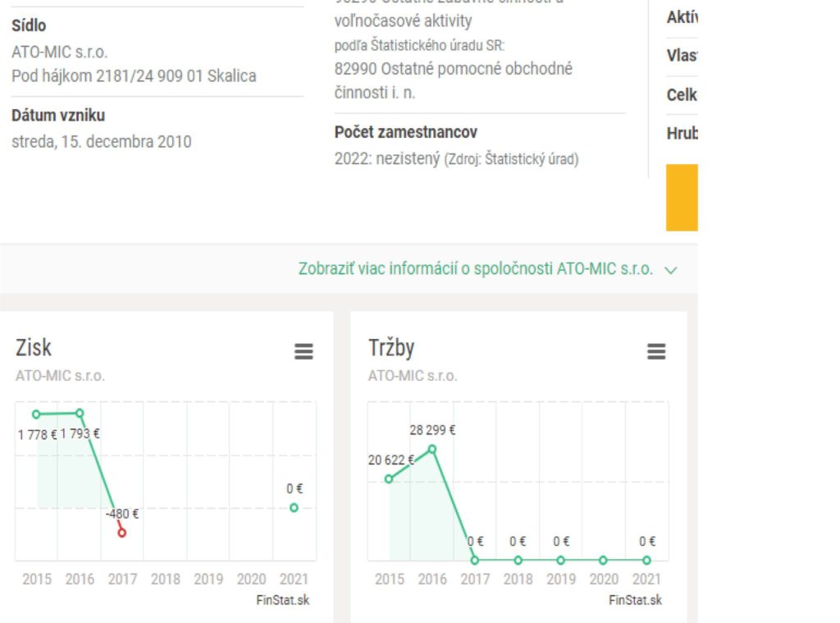Click the 2017 revenue point on Tržby chart

pyautogui.click(x=475, y=560)
